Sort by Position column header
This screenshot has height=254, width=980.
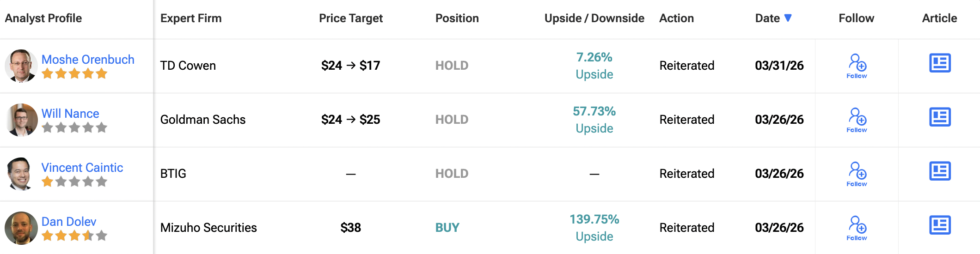coord(457,18)
